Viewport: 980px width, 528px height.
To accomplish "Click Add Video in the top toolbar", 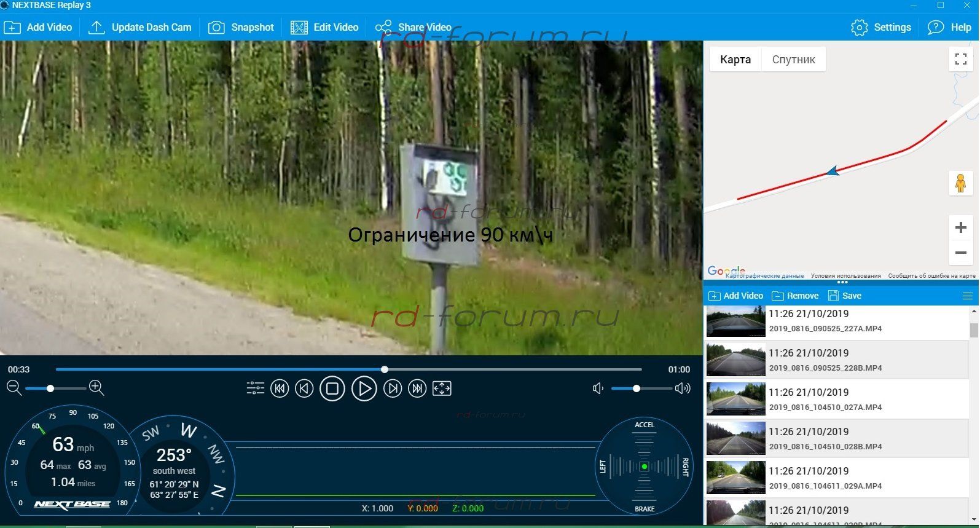I will pyautogui.click(x=38, y=28).
